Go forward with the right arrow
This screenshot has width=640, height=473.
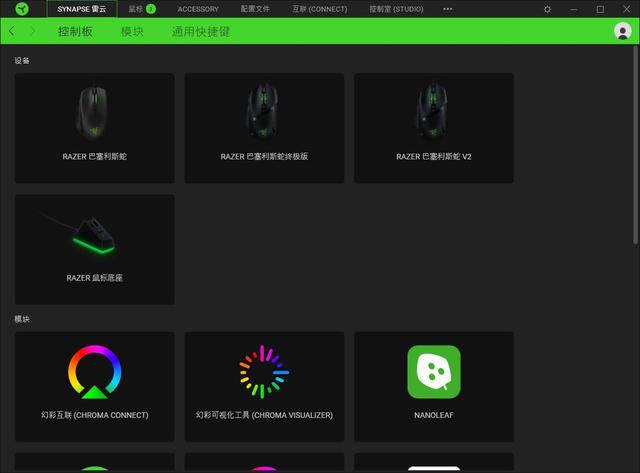pyautogui.click(x=33, y=31)
